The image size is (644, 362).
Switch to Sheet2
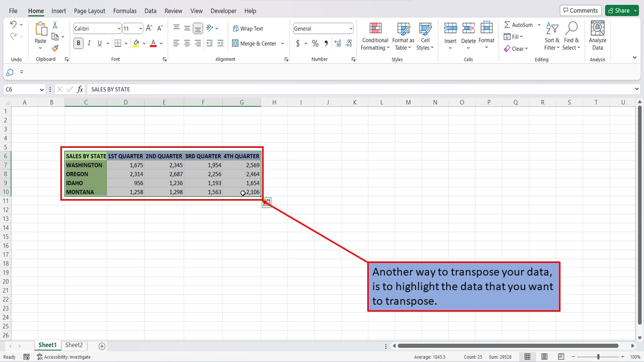[x=74, y=345]
